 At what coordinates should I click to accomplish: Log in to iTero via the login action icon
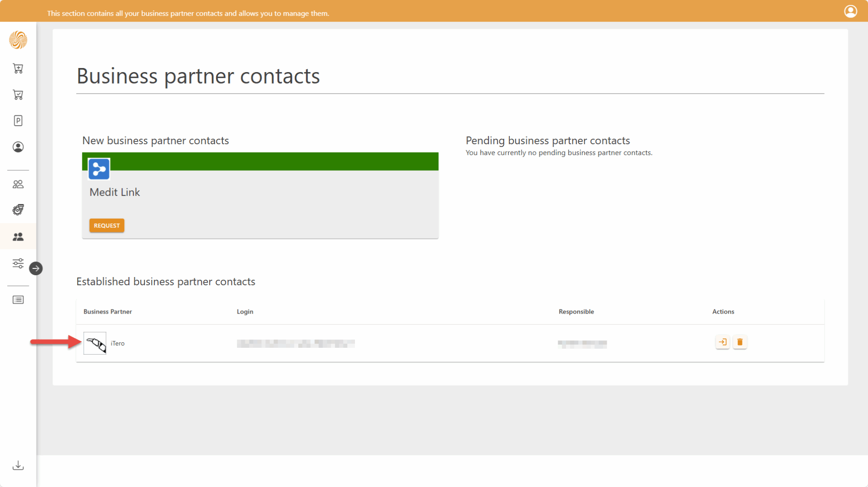[x=722, y=342]
